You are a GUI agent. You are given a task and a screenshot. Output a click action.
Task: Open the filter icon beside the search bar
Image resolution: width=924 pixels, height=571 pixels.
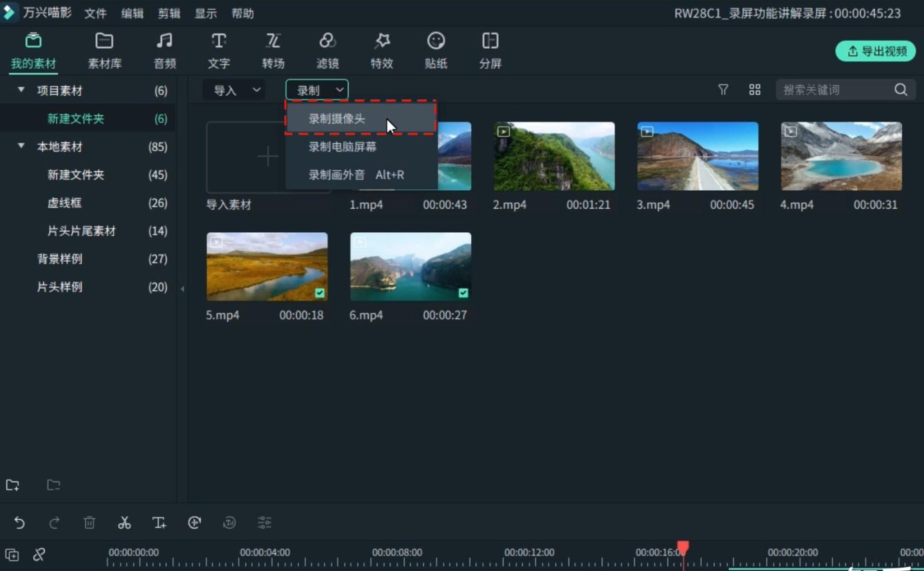[723, 89]
